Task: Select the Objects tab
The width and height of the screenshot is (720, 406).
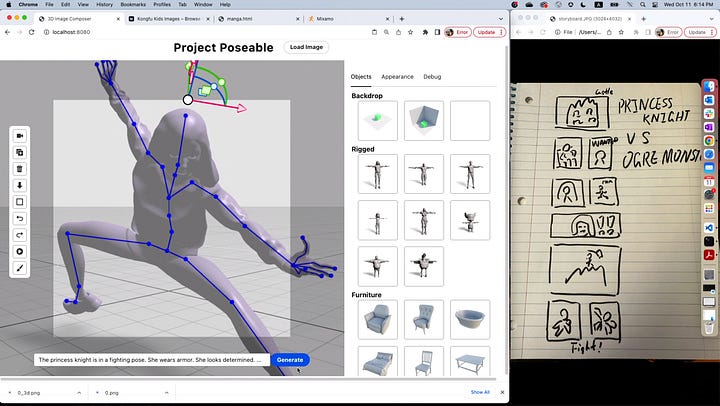Action: point(361,77)
